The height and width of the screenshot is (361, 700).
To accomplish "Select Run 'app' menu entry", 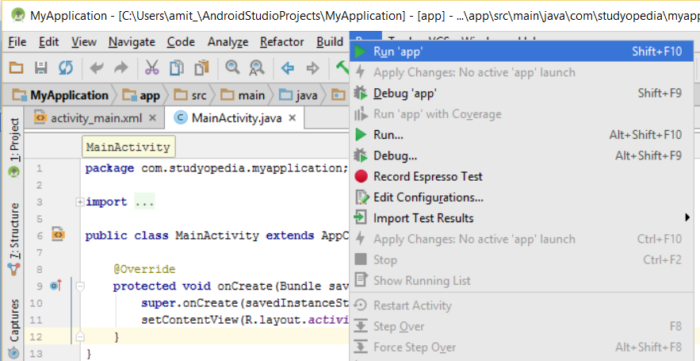I will (521, 52).
